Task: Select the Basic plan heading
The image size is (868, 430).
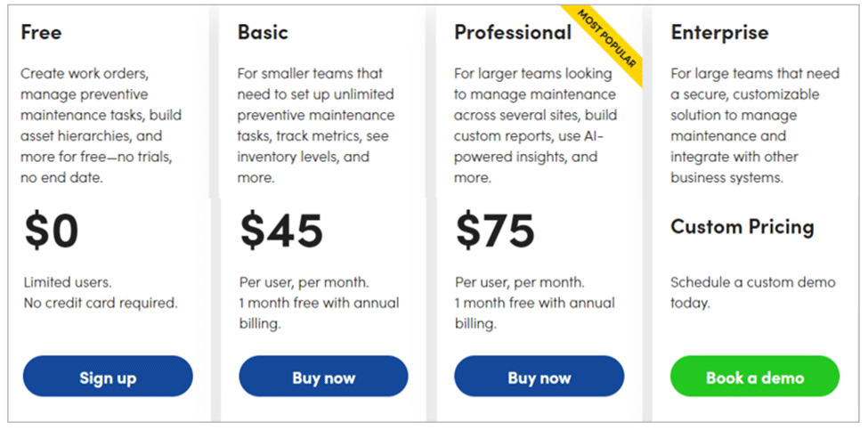Action: coord(263,31)
